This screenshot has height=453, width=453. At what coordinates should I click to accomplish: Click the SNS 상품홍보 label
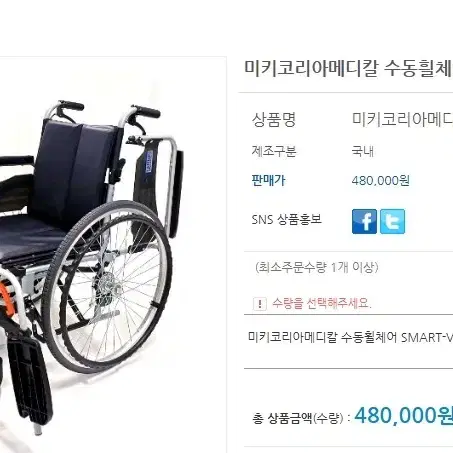point(286,220)
